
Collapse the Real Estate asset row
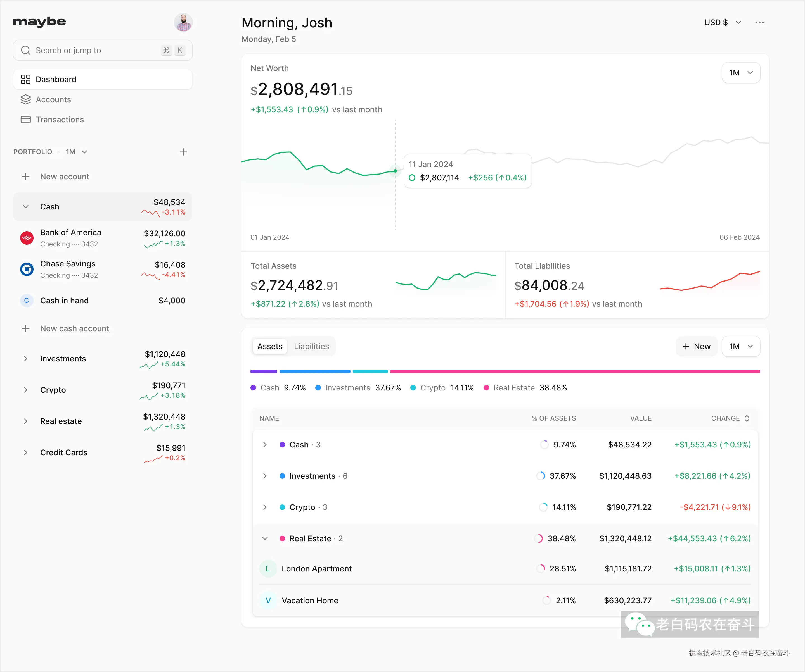point(265,538)
